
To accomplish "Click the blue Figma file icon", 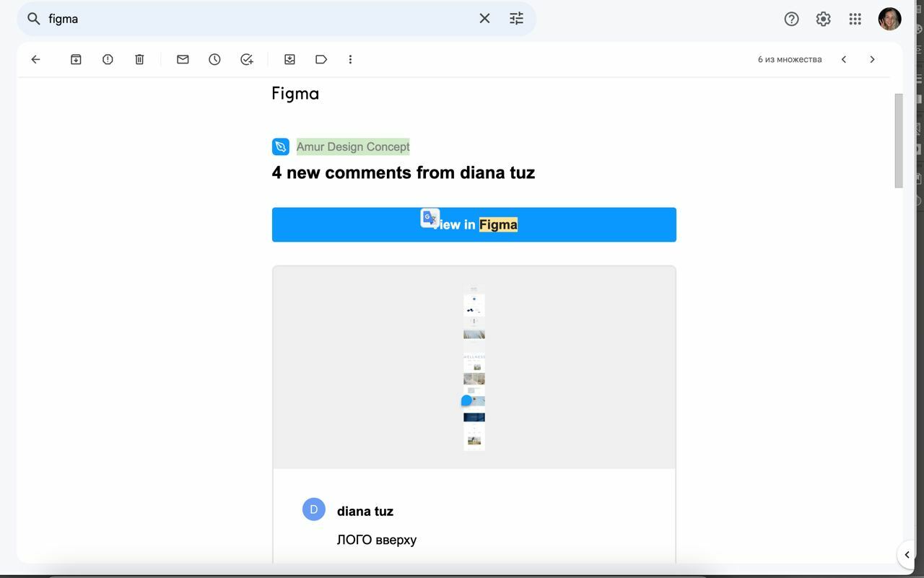I will point(281,146).
